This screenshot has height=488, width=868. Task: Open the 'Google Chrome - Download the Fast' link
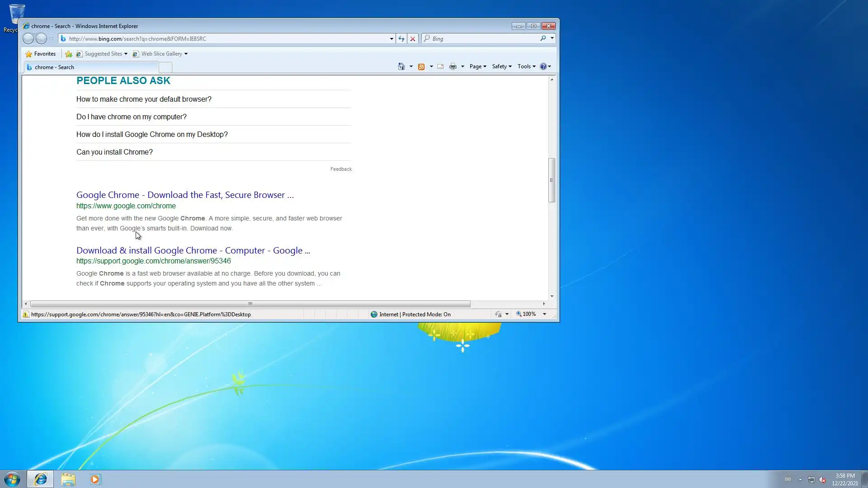[x=184, y=195]
